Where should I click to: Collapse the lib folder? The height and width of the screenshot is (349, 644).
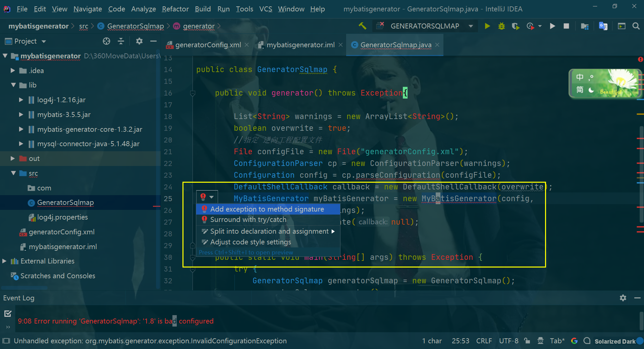click(13, 85)
